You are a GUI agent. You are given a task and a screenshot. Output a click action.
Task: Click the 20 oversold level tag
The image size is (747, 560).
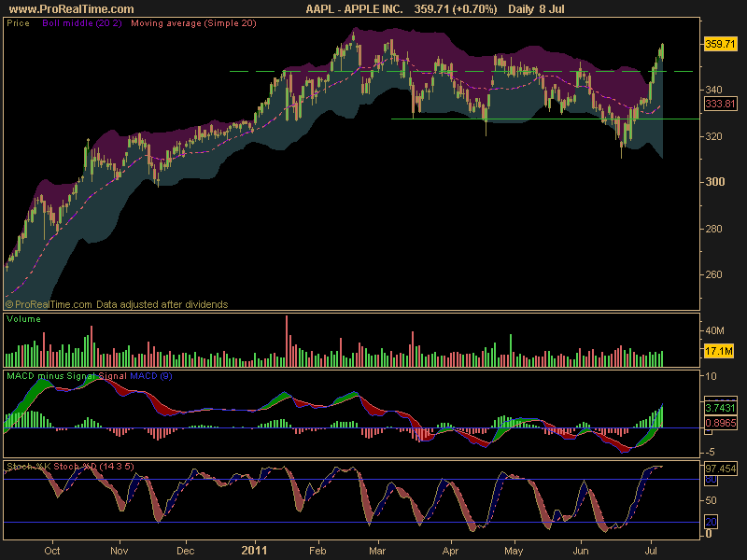coord(711,522)
